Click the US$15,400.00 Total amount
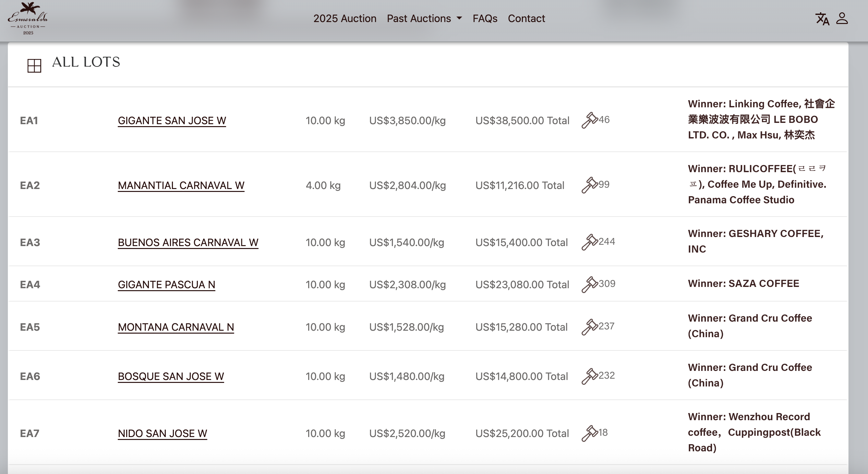Viewport: 868px width, 474px height. (x=522, y=243)
